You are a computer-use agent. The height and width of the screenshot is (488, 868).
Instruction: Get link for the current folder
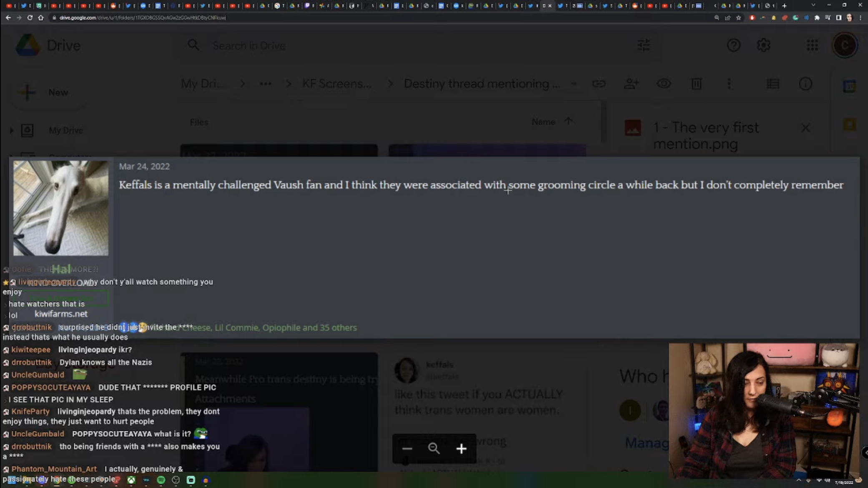[x=599, y=84]
